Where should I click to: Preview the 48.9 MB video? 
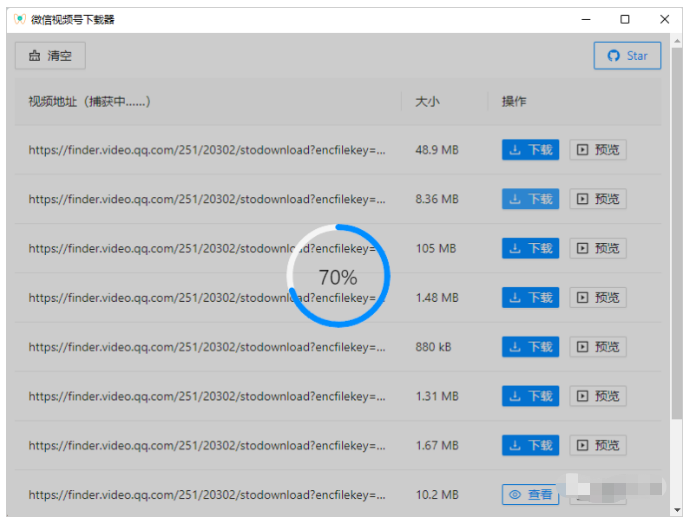(x=598, y=150)
